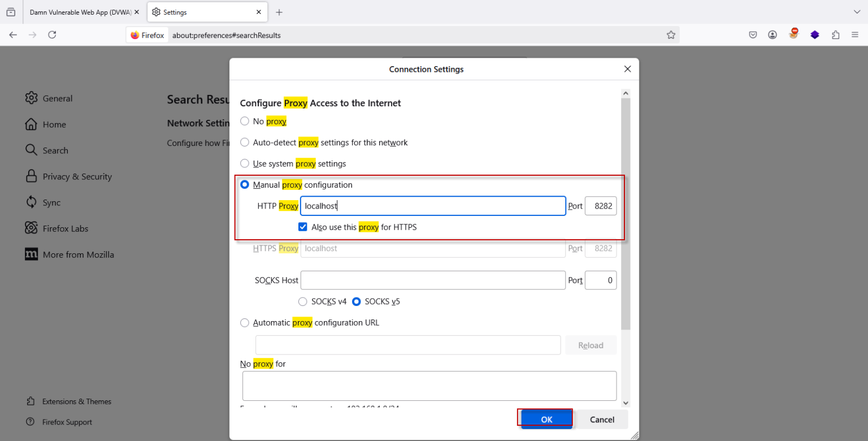
Task: Select the SOCKS v4 option
Action: point(303,301)
